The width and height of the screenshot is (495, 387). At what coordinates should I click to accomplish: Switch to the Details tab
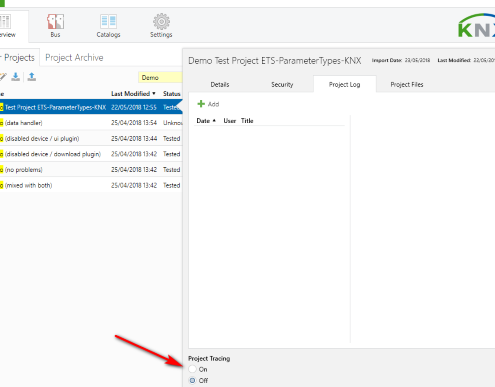(220, 85)
